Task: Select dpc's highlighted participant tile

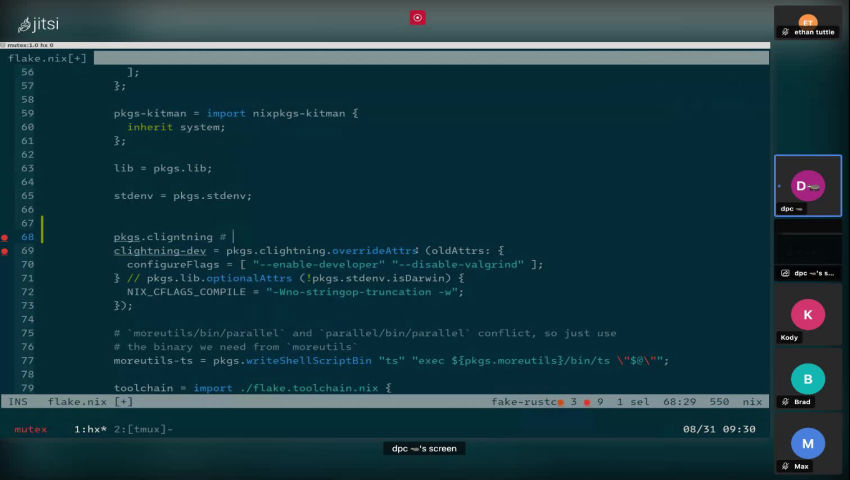Action: point(808,186)
